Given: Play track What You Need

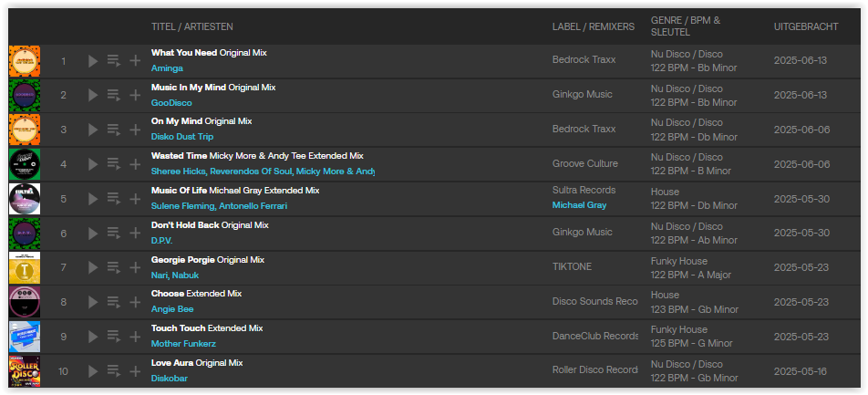Looking at the screenshot, I should click(92, 61).
